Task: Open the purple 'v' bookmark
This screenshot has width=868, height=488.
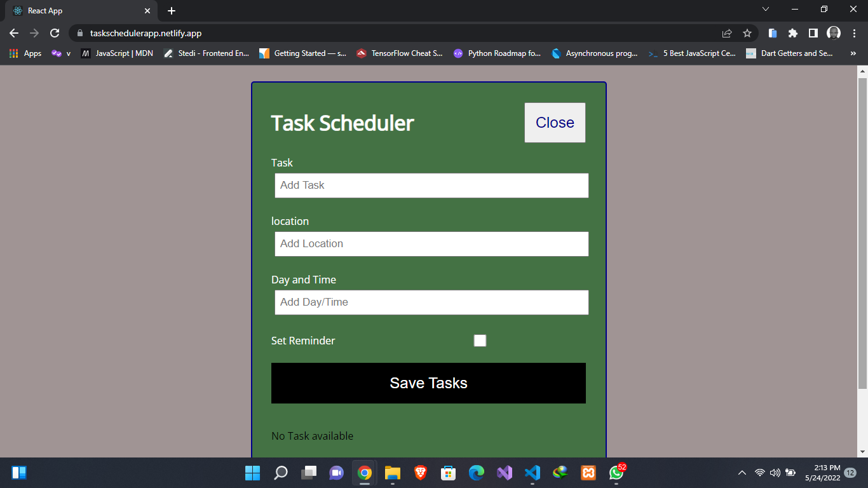Action: (x=61, y=53)
